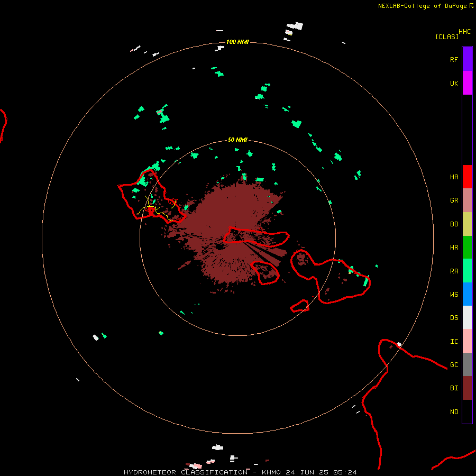Click the HHC product label

(x=464, y=32)
